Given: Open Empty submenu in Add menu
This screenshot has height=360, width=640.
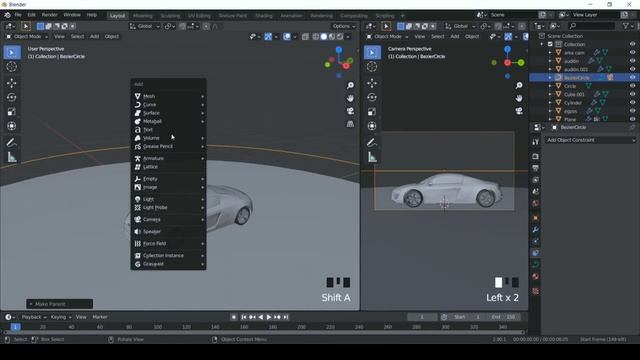Looking at the screenshot, I should (x=168, y=179).
